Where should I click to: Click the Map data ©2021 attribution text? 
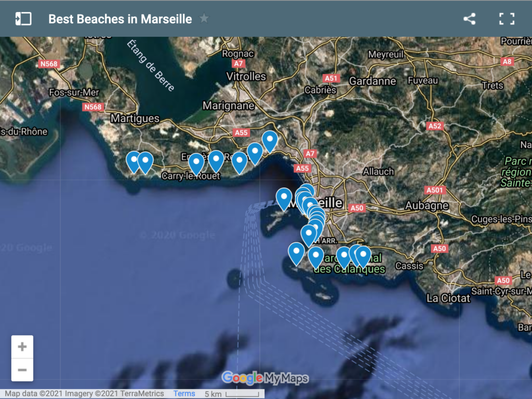[85, 394]
